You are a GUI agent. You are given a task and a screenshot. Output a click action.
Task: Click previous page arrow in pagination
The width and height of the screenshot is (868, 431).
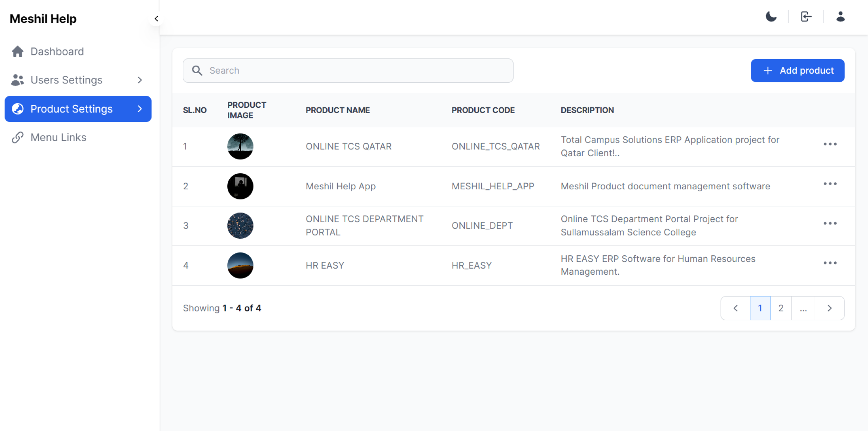point(735,308)
